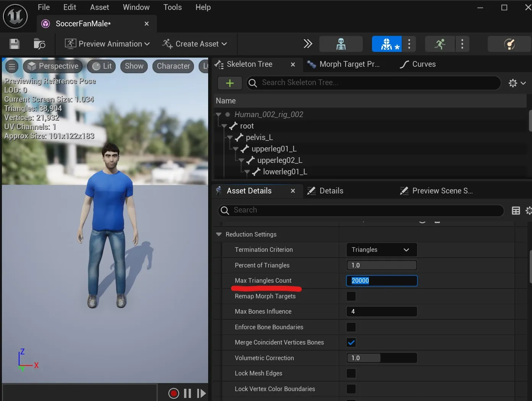Image resolution: width=532 pixels, height=401 pixels.
Task: Click the Perspective viewport button
Action: (52, 66)
